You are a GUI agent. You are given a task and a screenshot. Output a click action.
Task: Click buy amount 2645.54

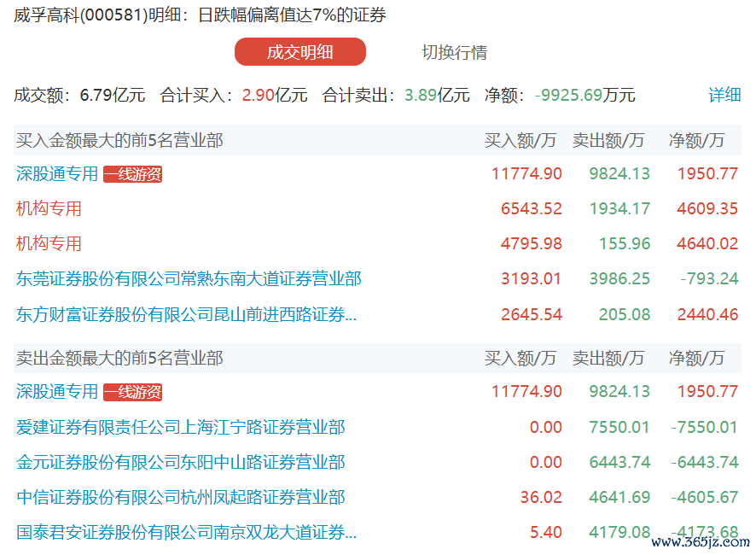532,314
